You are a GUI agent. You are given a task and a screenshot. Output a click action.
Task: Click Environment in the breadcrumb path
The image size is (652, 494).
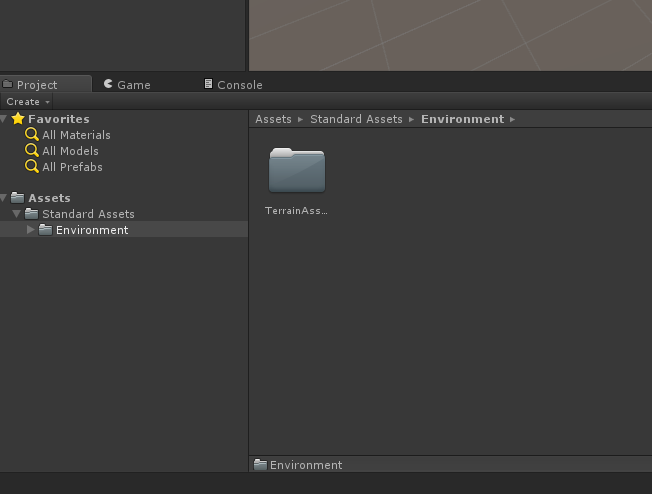462,119
